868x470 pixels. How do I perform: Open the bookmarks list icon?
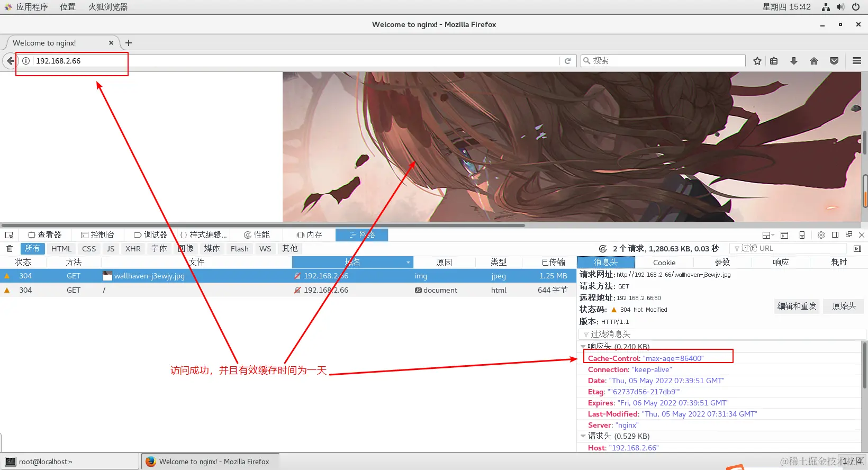click(x=774, y=61)
